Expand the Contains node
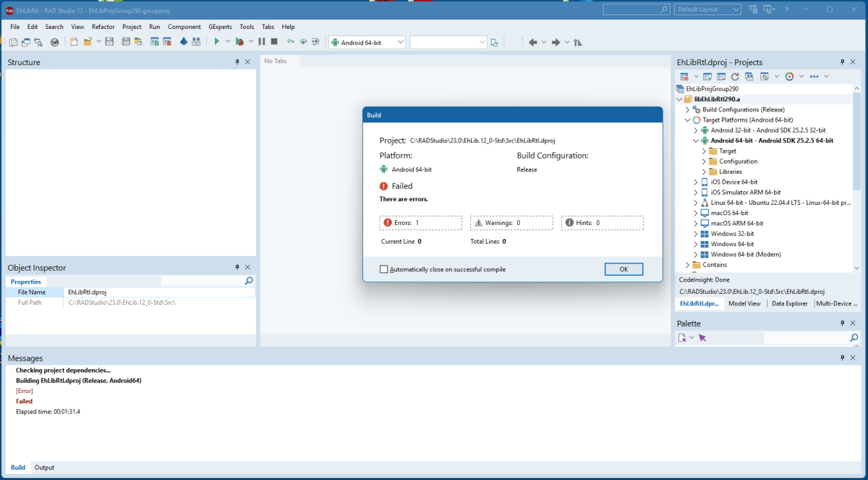 (x=688, y=265)
